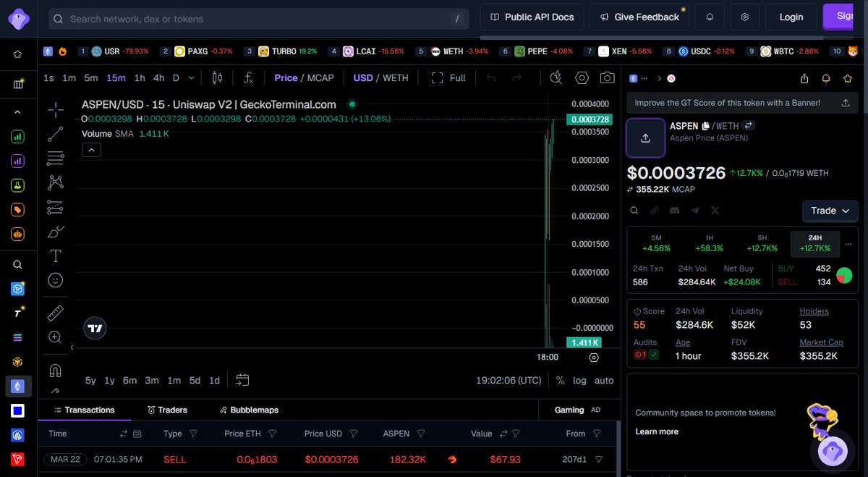Open the token's X profile
868x477 pixels.
pyautogui.click(x=715, y=211)
